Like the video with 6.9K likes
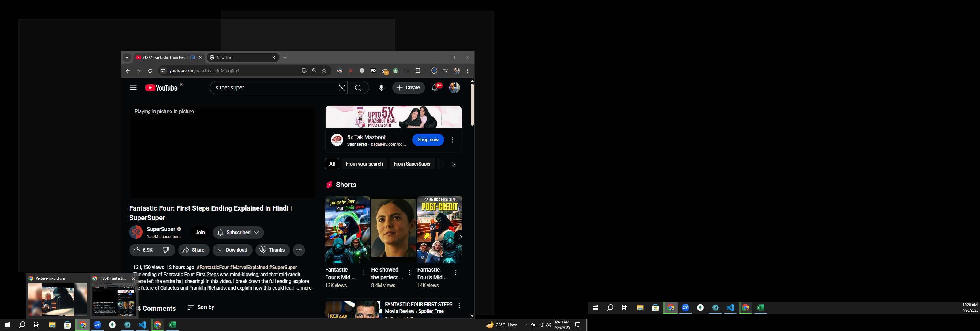This screenshot has width=980, height=331. point(143,250)
